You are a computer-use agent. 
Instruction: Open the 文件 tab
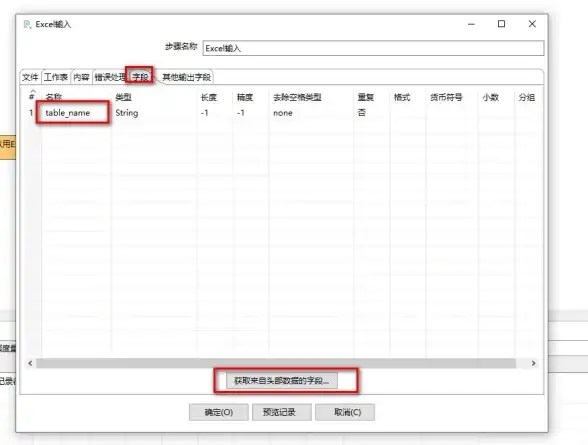click(x=30, y=77)
